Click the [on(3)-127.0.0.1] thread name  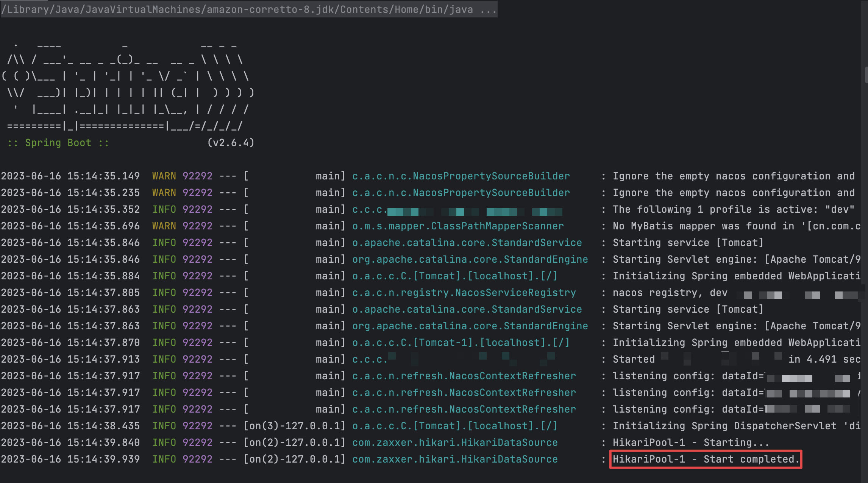click(295, 426)
